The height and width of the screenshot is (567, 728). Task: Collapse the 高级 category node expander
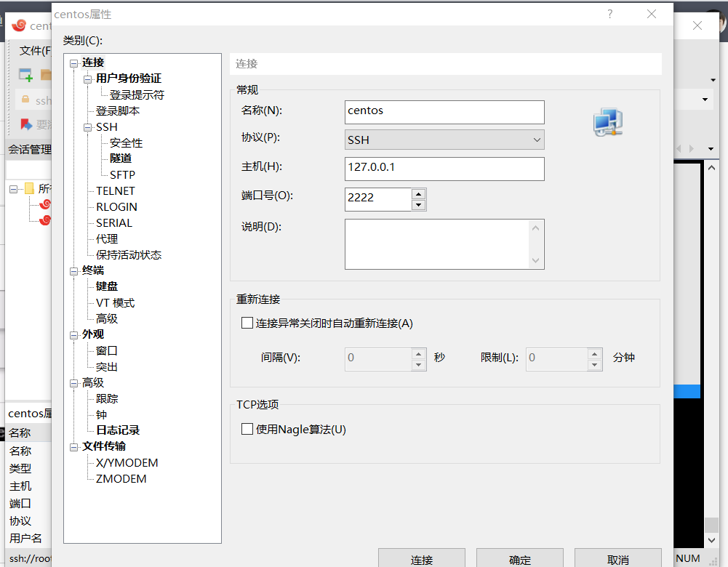(x=74, y=383)
